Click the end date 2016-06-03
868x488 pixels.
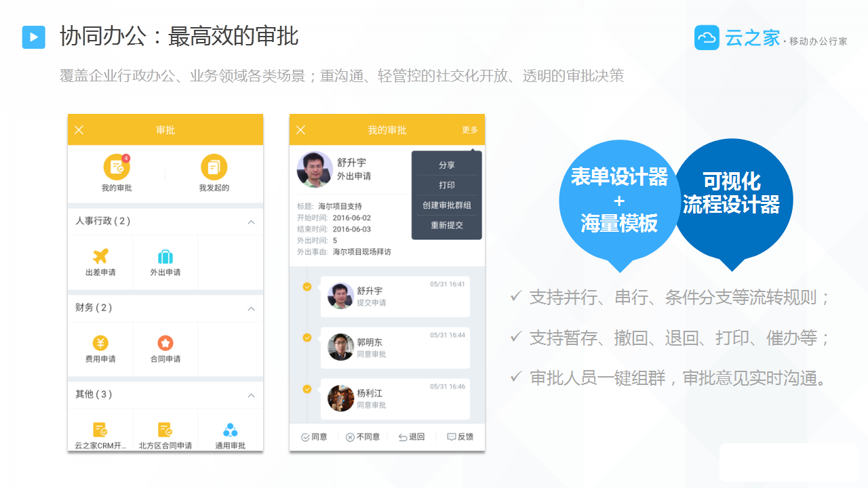pos(352,229)
